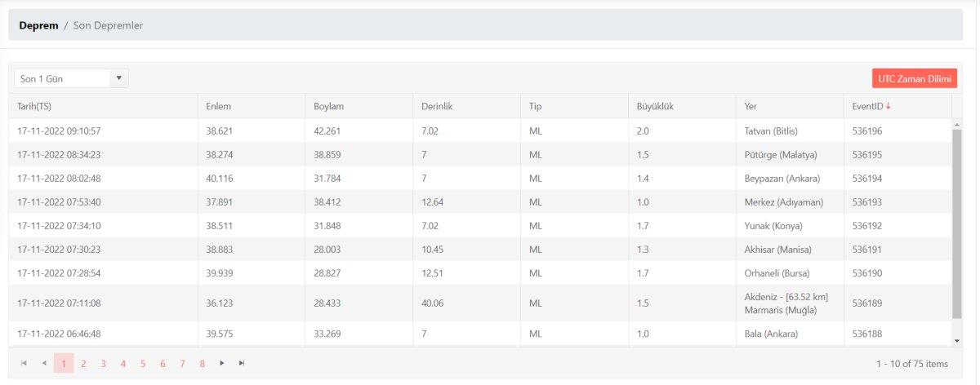Switch to UTC Zaman Dilimi
This screenshot has height=385, width=980.
point(915,78)
